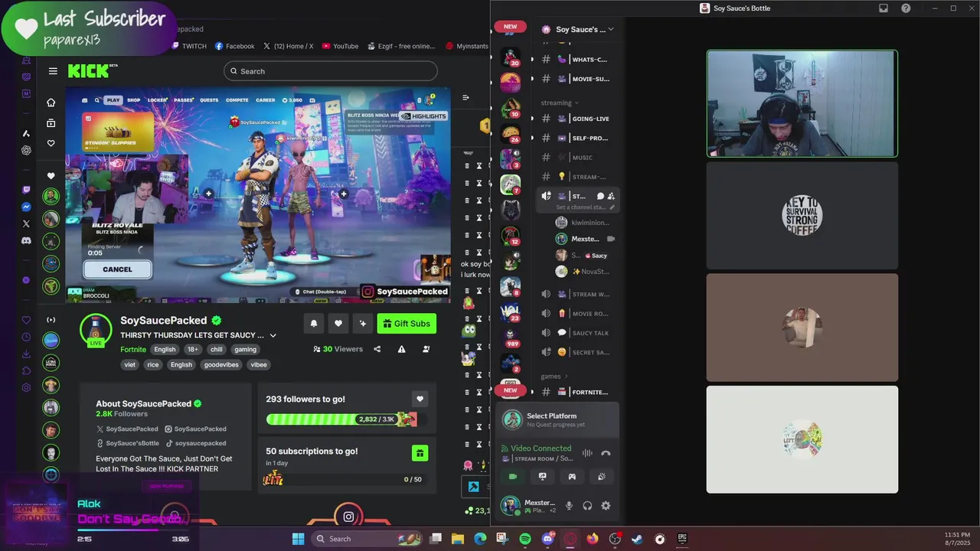Click the Select Platform quest card
The width and height of the screenshot is (980, 551).
[x=557, y=420]
